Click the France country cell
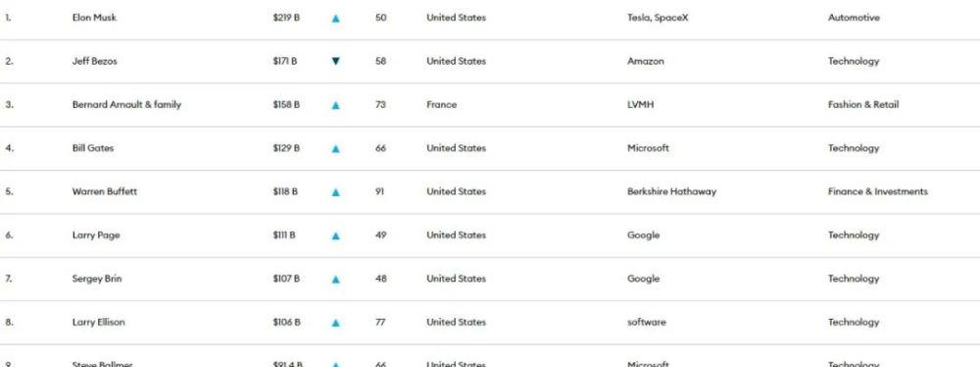Screen dimensions: 980x367 (442, 105)
